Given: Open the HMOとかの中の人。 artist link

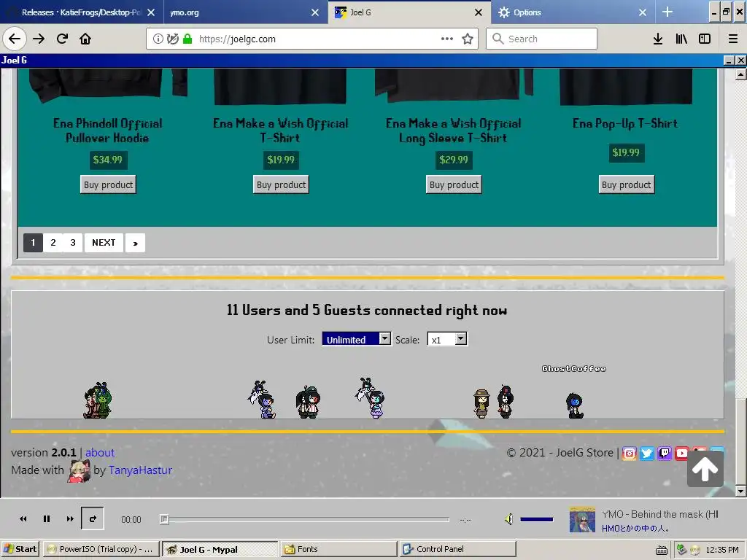Looking at the screenshot, I should pyautogui.click(x=635, y=528).
